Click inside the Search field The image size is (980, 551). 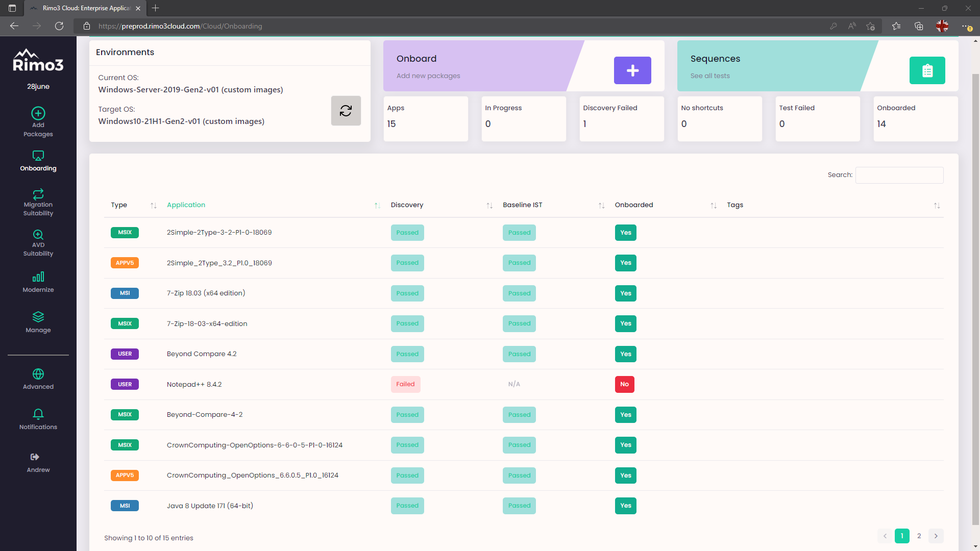(899, 175)
